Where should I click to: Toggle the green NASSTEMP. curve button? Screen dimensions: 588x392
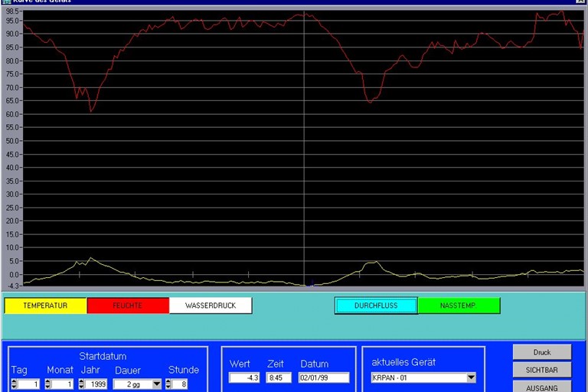point(459,305)
